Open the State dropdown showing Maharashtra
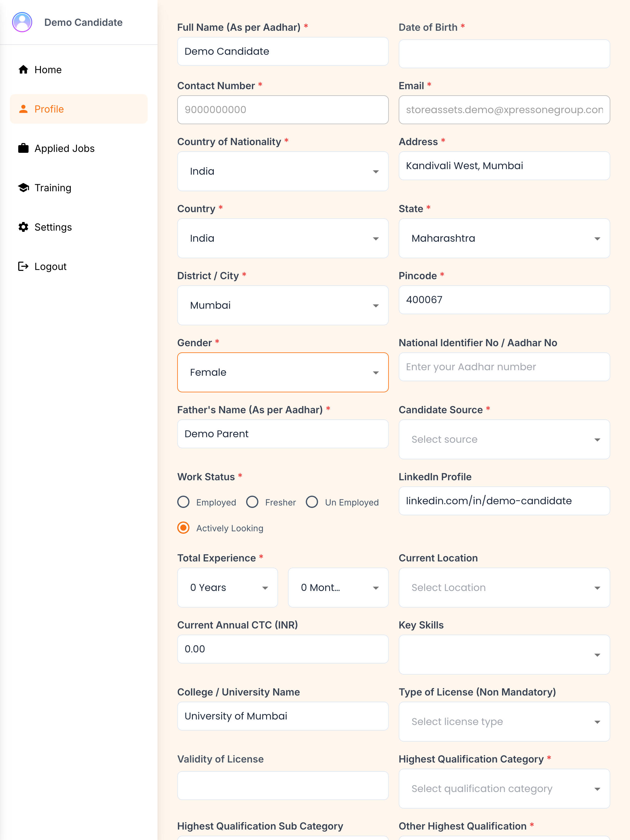This screenshot has width=630, height=840. tap(504, 238)
